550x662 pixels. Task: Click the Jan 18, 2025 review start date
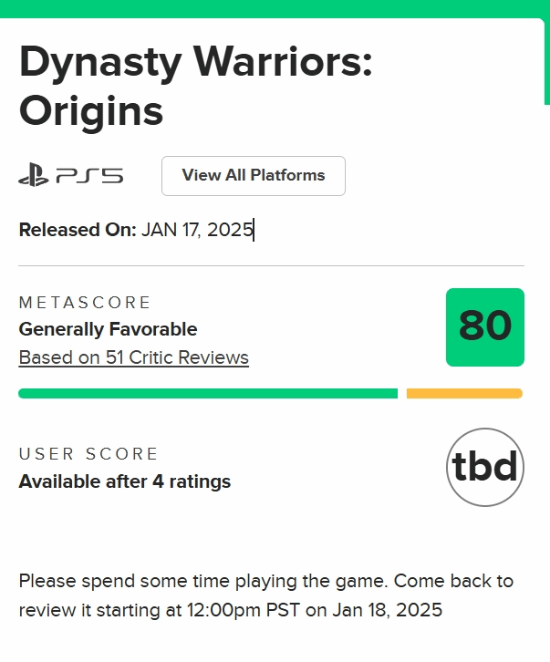tap(387, 610)
